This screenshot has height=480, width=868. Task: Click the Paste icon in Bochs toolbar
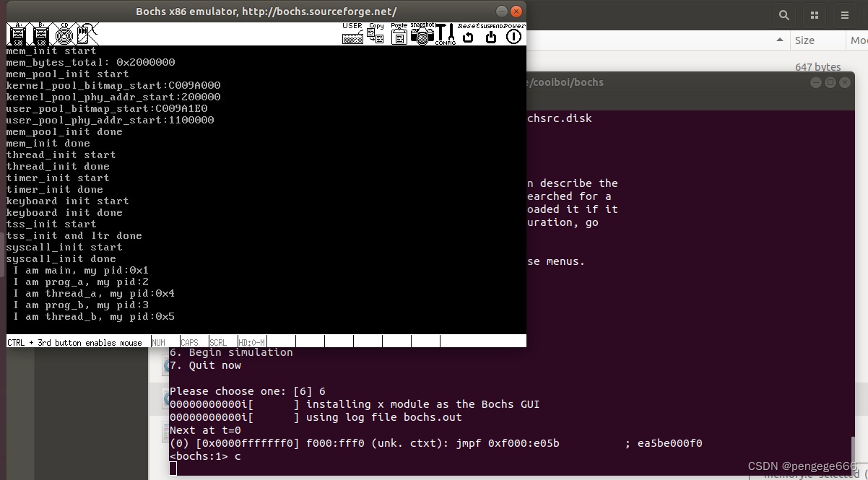click(399, 33)
